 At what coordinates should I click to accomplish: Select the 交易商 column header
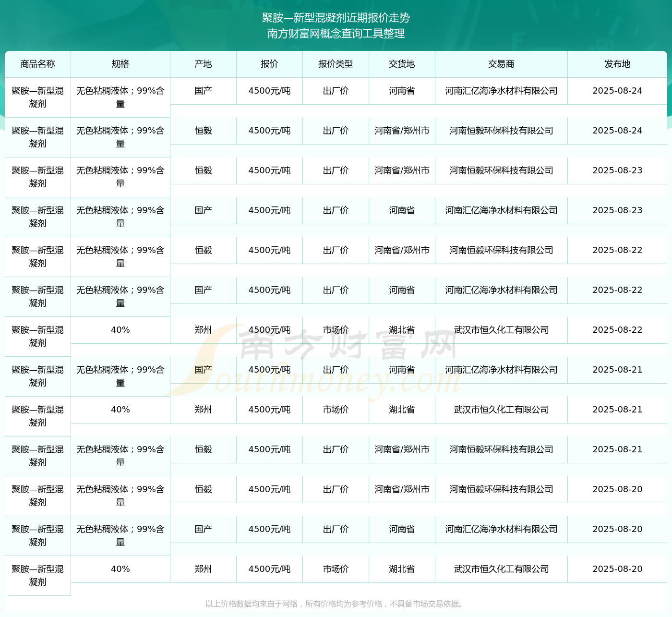click(x=501, y=64)
